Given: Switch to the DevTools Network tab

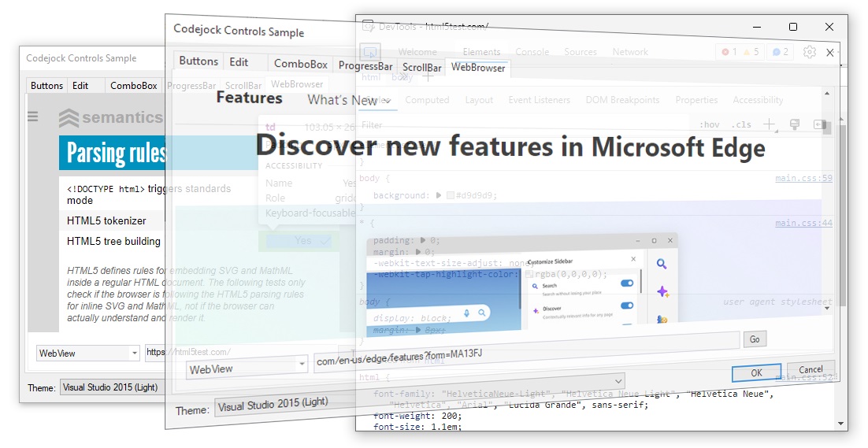Looking at the screenshot, I should click(630, 51).
